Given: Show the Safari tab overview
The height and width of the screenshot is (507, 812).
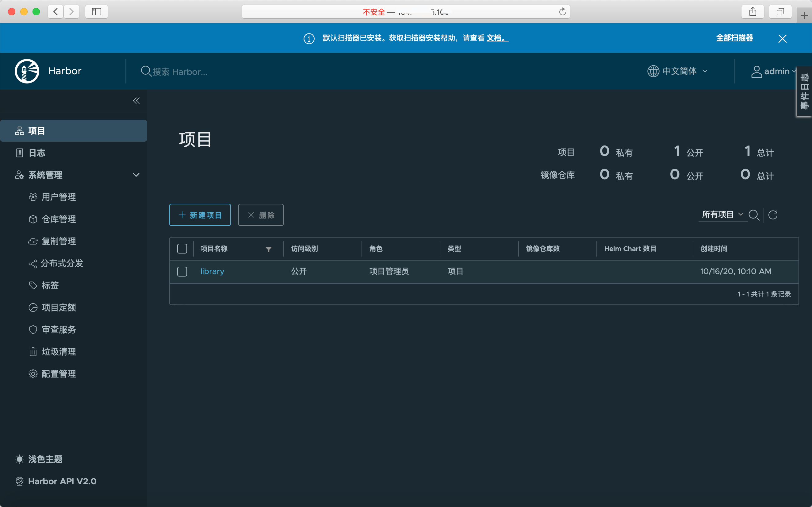Looking at the screenshot, I should (x=780, y=12).
